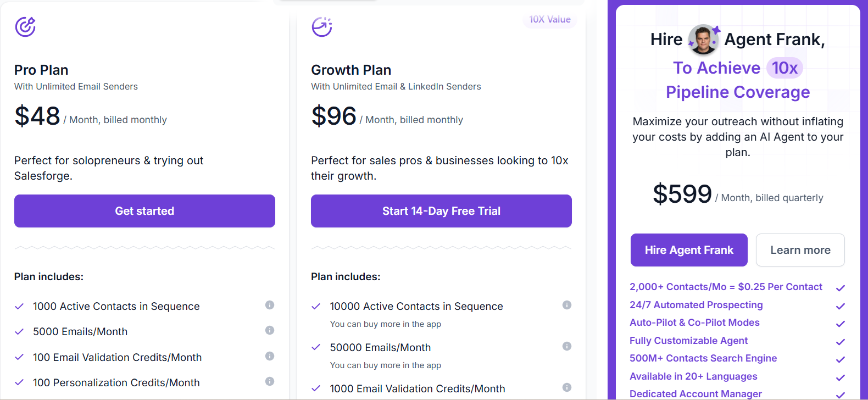Open info tooltip for 100 Personalization Credits/Month
This screenshot has height=400, width=868.
pos(270,381)
